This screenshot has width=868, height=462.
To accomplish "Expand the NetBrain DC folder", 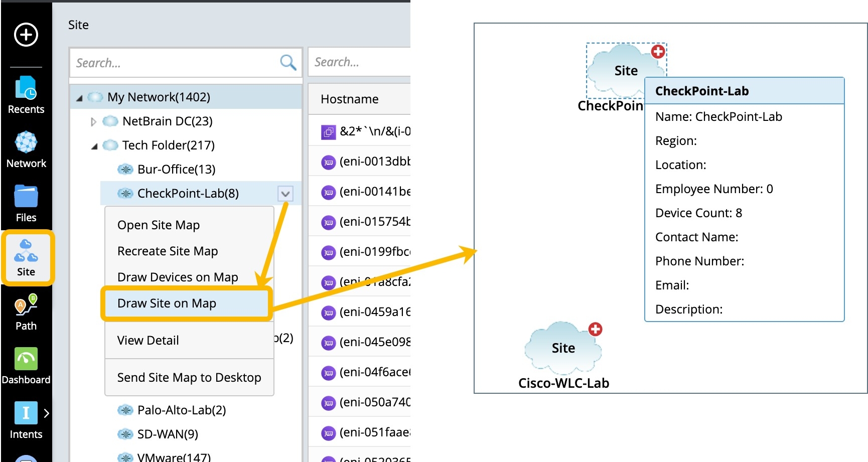I will (93, 121).
